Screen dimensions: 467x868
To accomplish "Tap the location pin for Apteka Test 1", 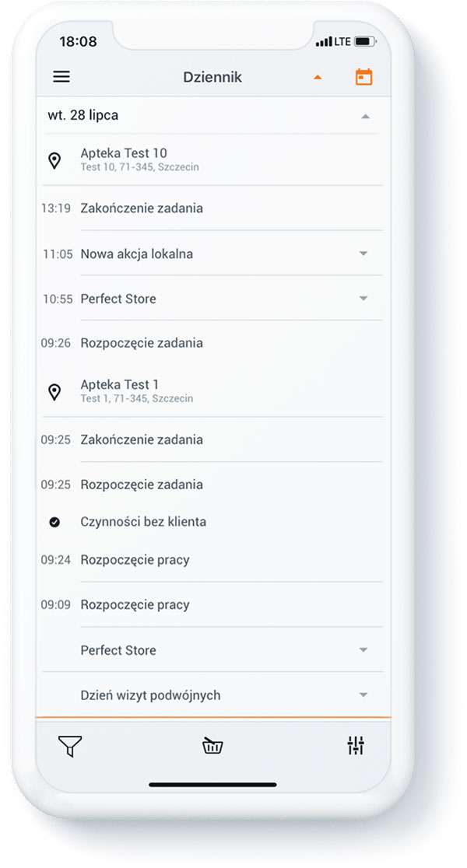I will 54,392.
